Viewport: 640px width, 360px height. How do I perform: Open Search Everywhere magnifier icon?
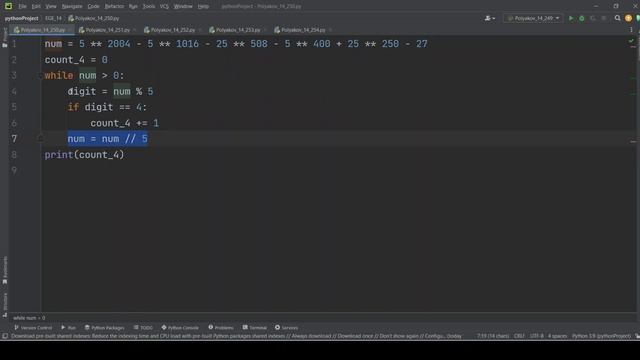point(617,18)
